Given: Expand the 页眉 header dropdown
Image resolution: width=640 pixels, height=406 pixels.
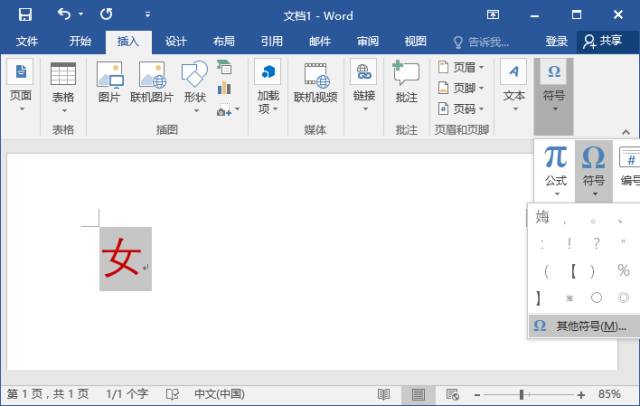Looking at the screenshot, I should pyautogui.click(x=461, y=67).
